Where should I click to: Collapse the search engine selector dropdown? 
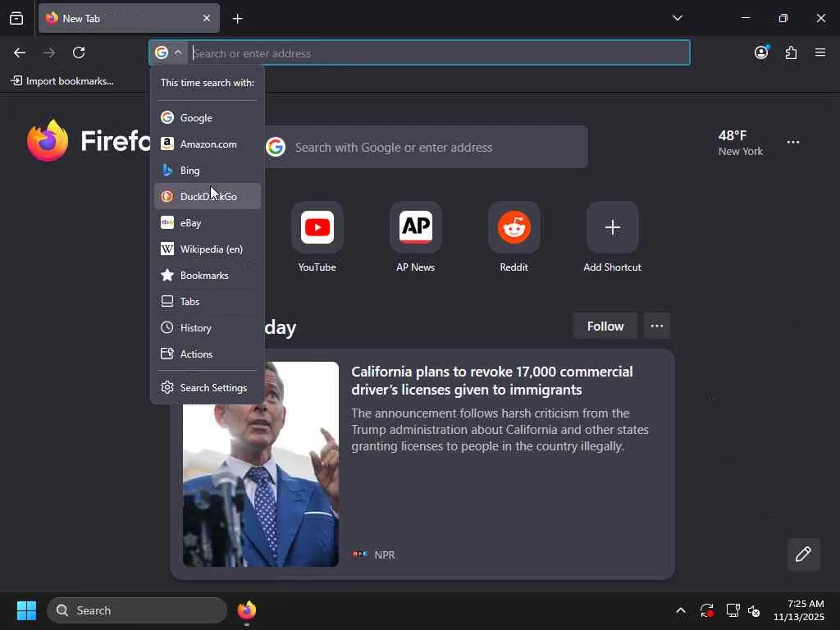[x=169, y=52]
